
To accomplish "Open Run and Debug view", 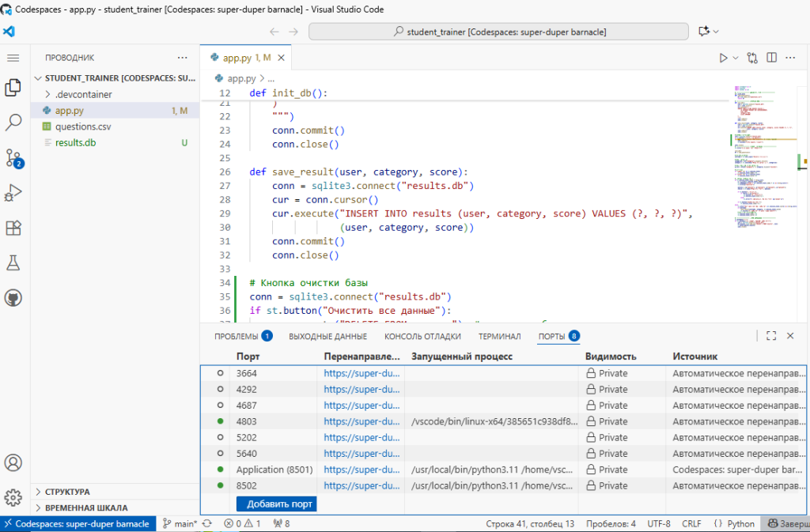I will click(x=13, y=192).
